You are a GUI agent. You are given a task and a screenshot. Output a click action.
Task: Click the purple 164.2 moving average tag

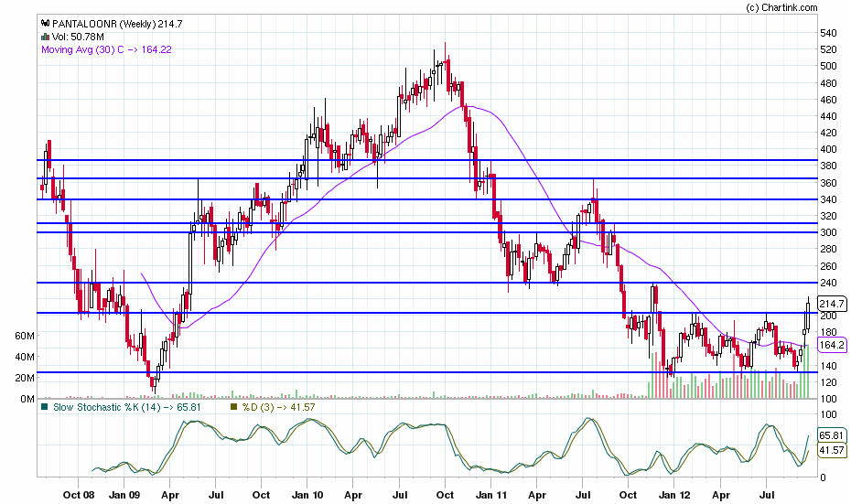point(832,345)
